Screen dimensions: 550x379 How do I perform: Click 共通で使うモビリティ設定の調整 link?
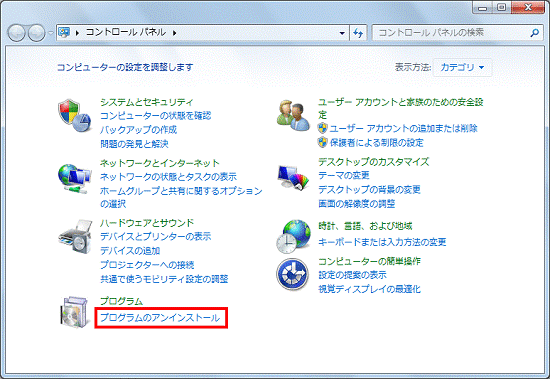pos(164,279)
